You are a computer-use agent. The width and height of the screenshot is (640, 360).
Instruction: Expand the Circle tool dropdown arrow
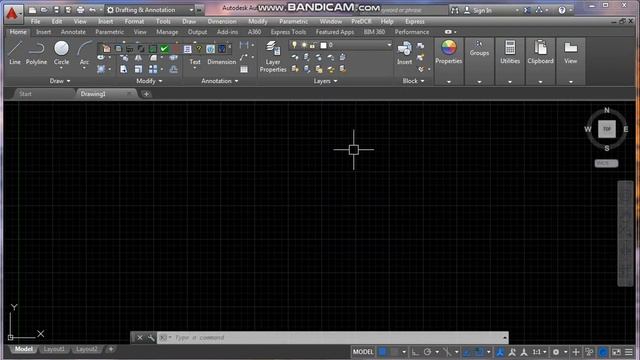61,69
